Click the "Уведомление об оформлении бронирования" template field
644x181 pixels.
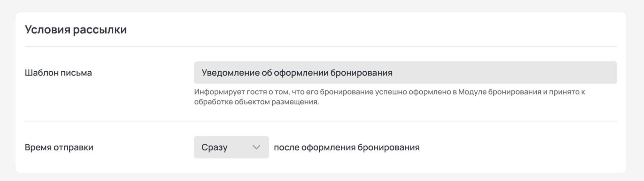point(405,73)
